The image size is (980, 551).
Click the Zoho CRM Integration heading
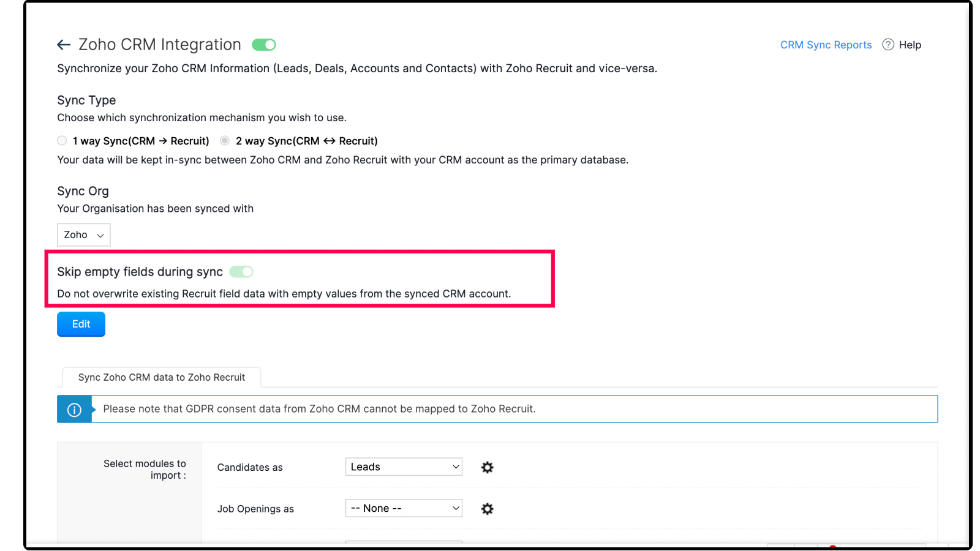pyautogui.click(x=160, y=45)
